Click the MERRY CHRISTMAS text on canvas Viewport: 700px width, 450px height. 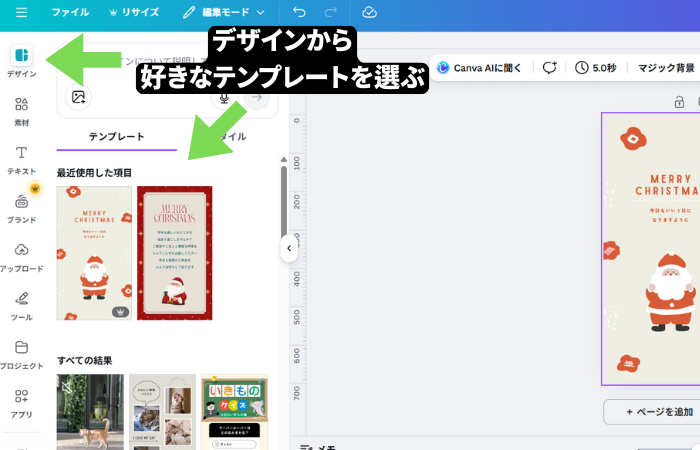click(667, 185)
